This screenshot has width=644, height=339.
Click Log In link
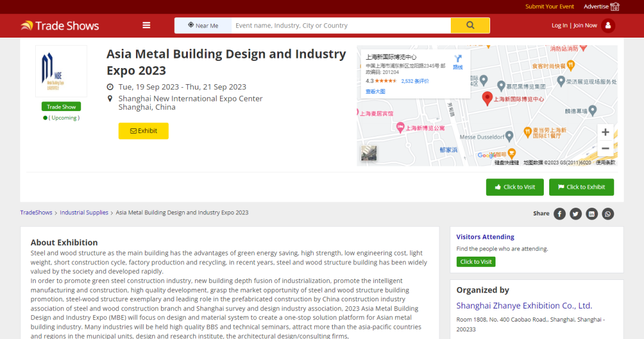(559, 26)
